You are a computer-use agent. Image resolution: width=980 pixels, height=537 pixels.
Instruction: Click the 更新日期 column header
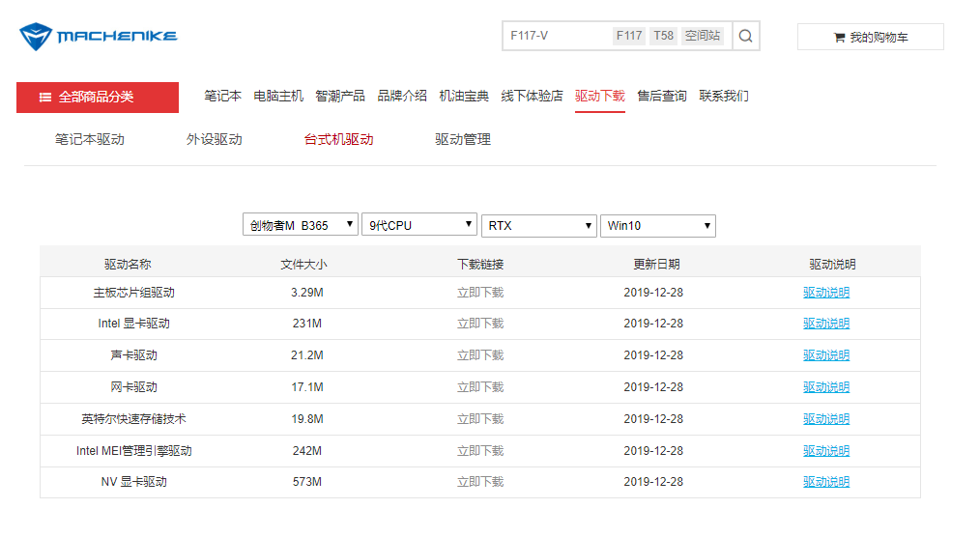656,264
